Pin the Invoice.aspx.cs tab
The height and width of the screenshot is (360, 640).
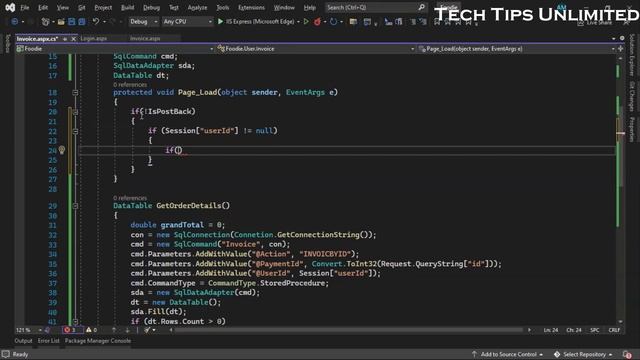[x=65, y=39]
